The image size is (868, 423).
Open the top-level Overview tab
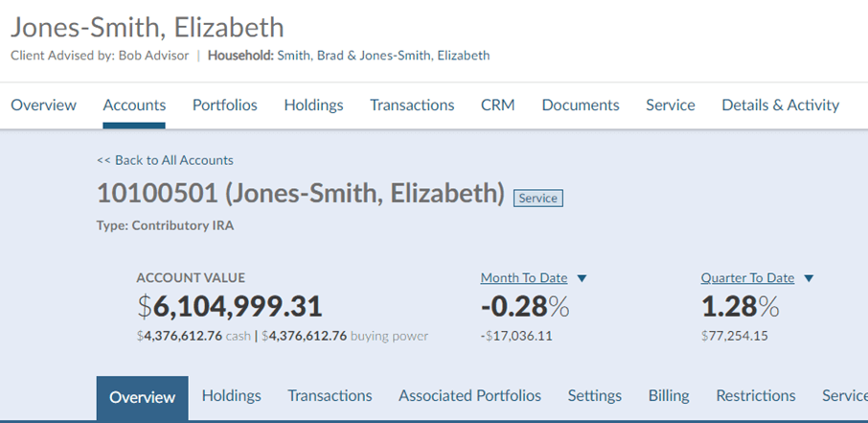(43, 106)
